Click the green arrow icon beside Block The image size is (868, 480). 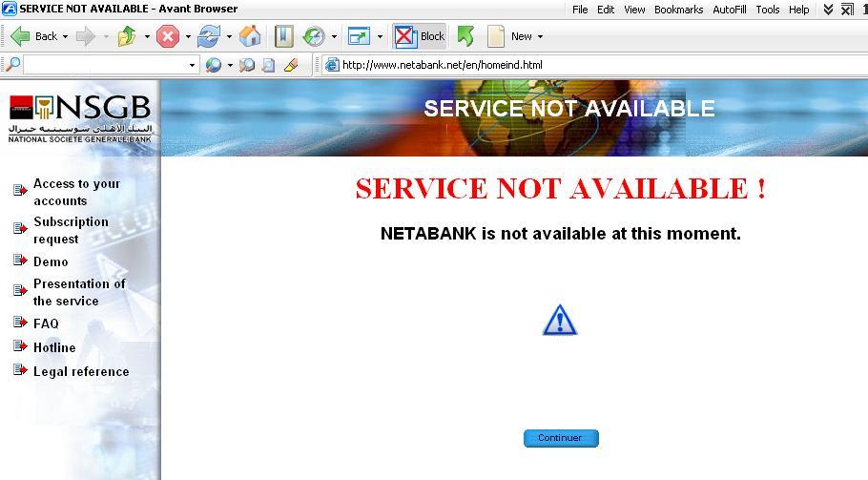tap(465, 36)
